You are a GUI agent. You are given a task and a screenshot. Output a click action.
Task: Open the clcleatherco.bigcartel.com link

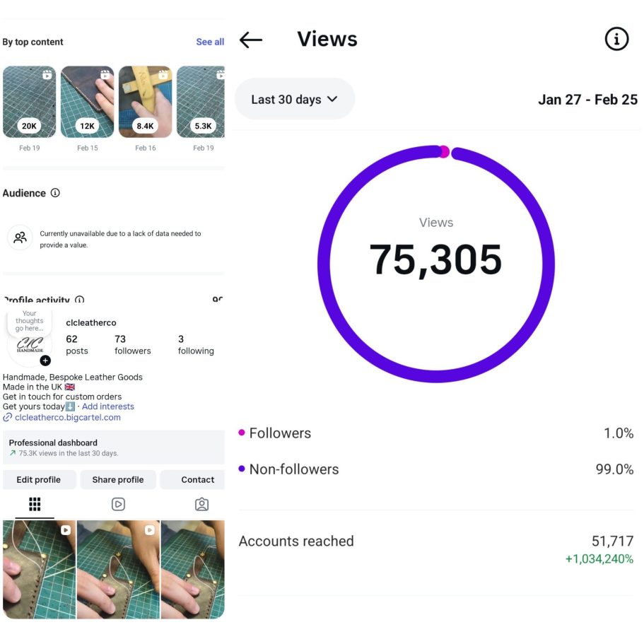click(x=68, y=418)
